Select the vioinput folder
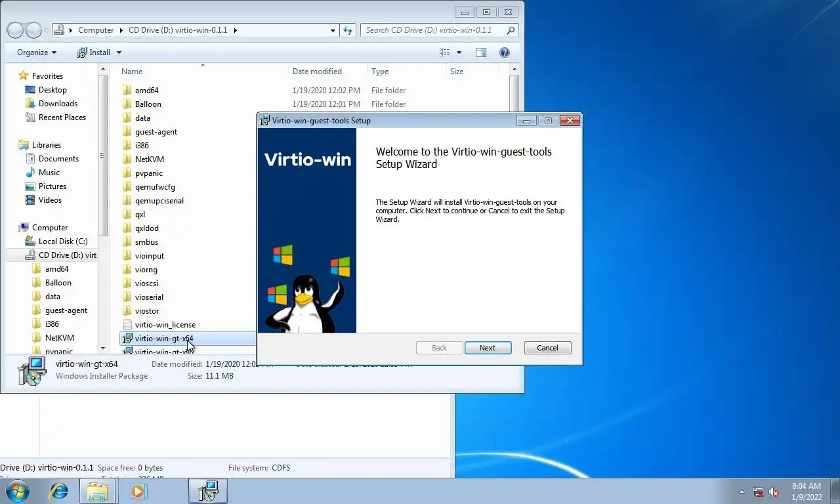840x504 pixels. pyautogui.click(x=150, y=256)
